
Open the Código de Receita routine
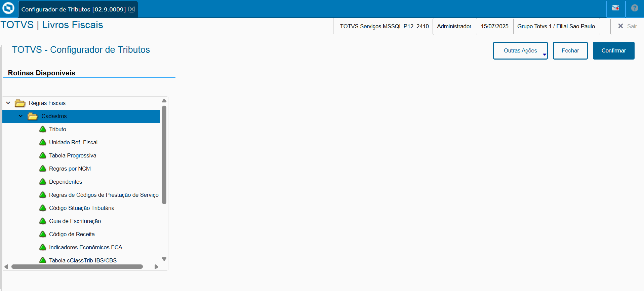click(x=72, y=234)
